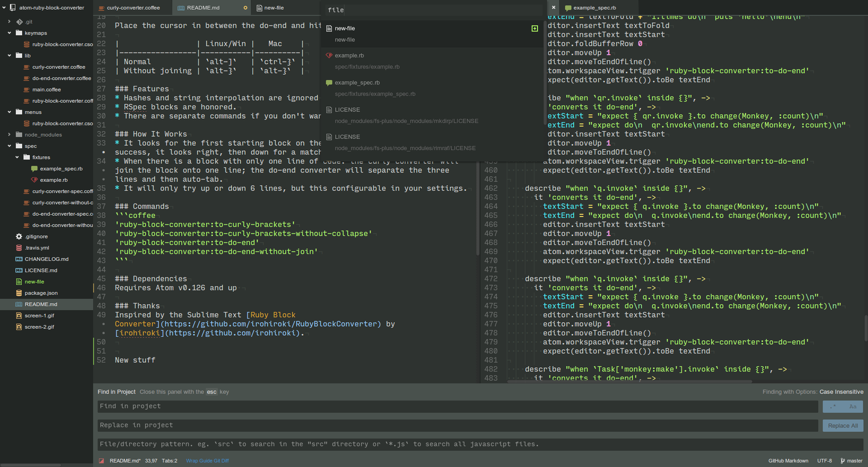
Task: Click the .gitignore gear icon
Action: [x=19, y=236]
